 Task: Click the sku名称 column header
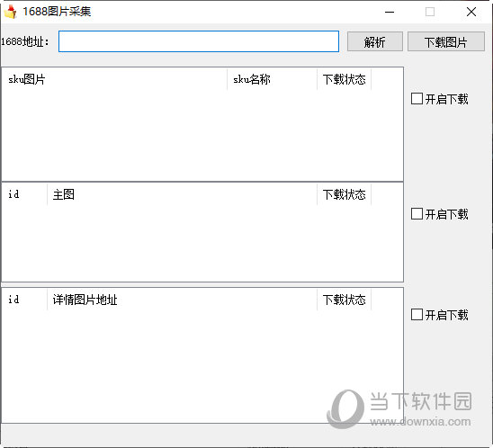point(272,79)
